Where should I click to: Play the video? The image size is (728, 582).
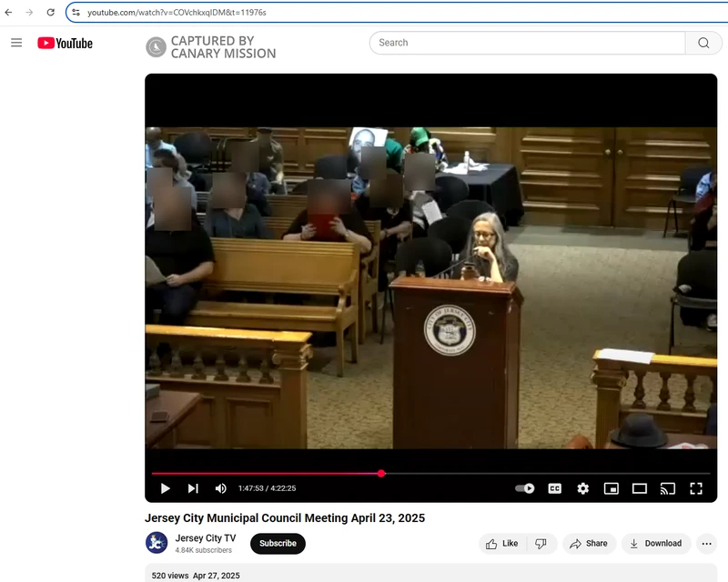tap(165, 488)
